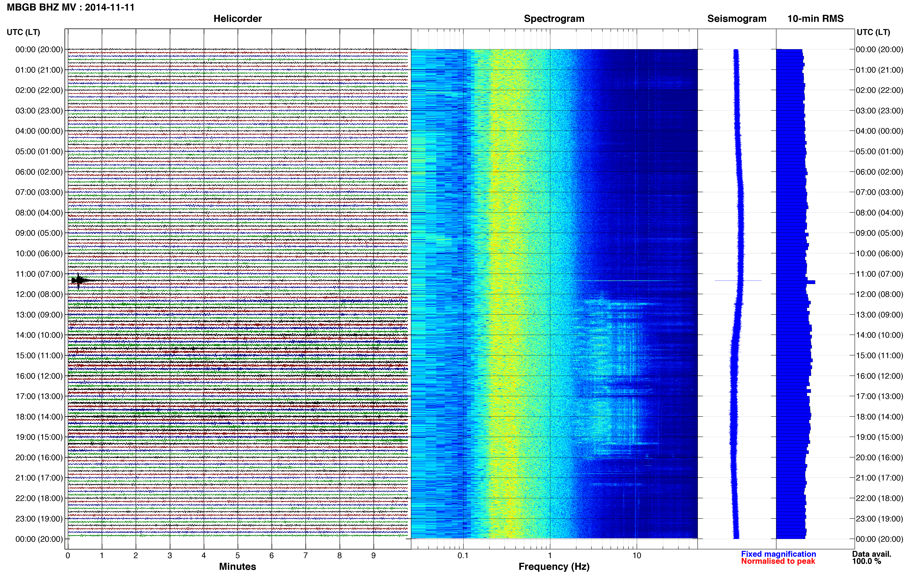Click the horizontal spike in the Seismogram panel
Viewport: 924px width, 578px height.
(x=738, y=281)
